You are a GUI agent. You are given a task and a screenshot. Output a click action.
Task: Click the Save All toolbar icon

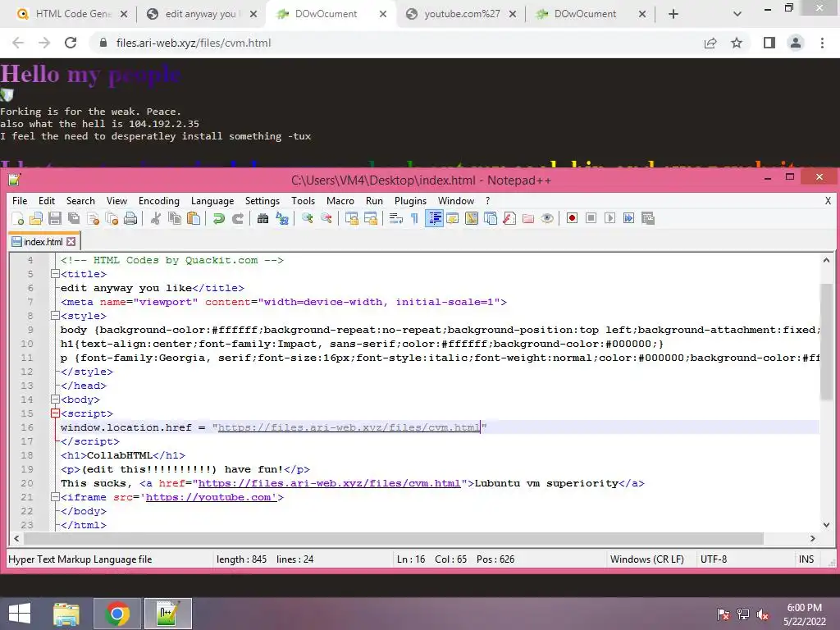[74, 218]
